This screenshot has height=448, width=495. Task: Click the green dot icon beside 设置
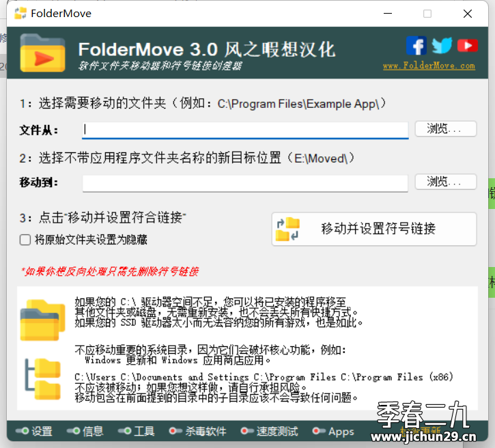[x=22, y=431]
